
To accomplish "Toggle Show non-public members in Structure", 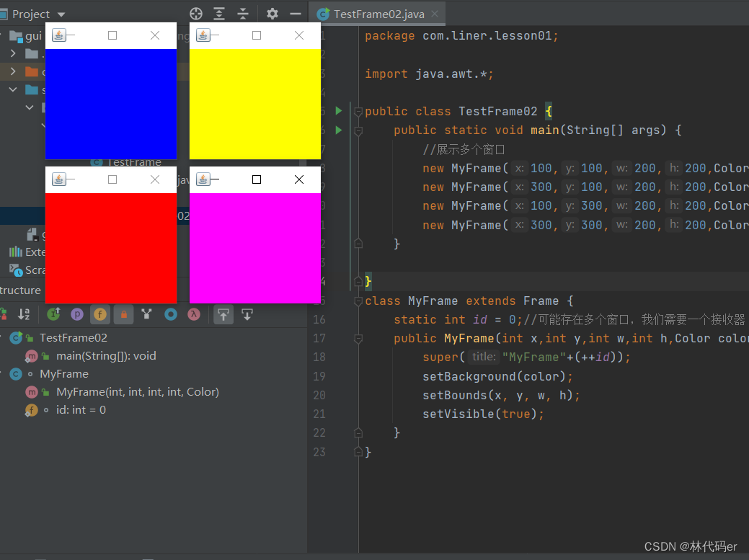I will pos(124,314).
